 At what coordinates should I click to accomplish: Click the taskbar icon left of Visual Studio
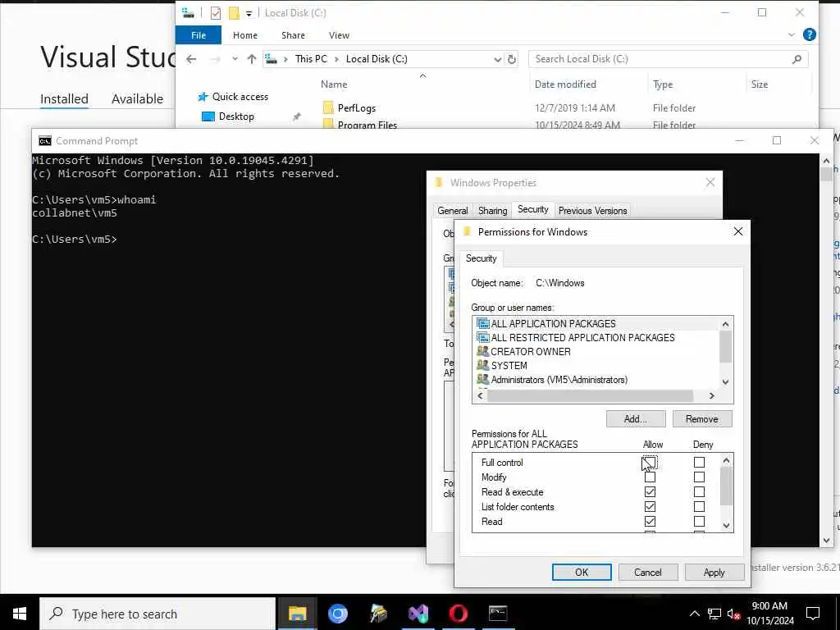[378, 614]
